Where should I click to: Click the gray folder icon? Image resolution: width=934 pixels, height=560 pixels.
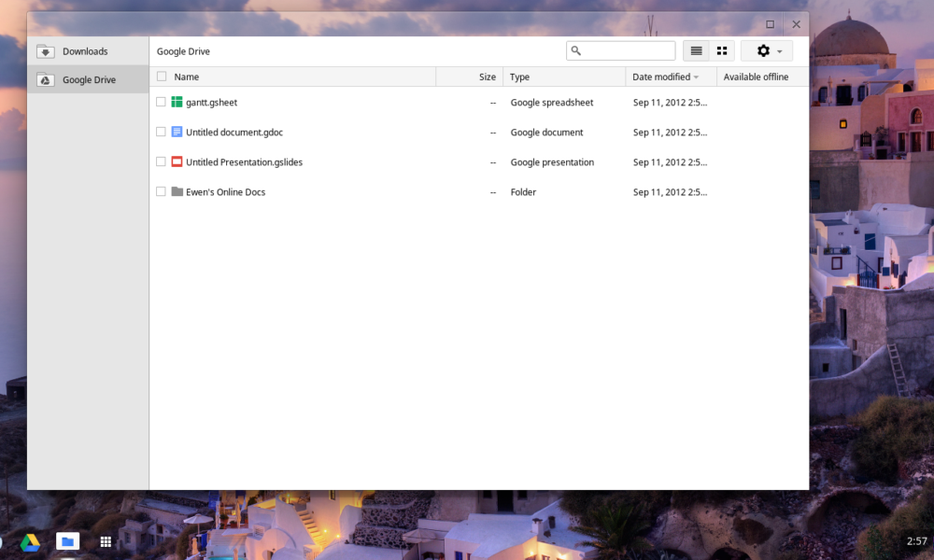coord(177,191)
